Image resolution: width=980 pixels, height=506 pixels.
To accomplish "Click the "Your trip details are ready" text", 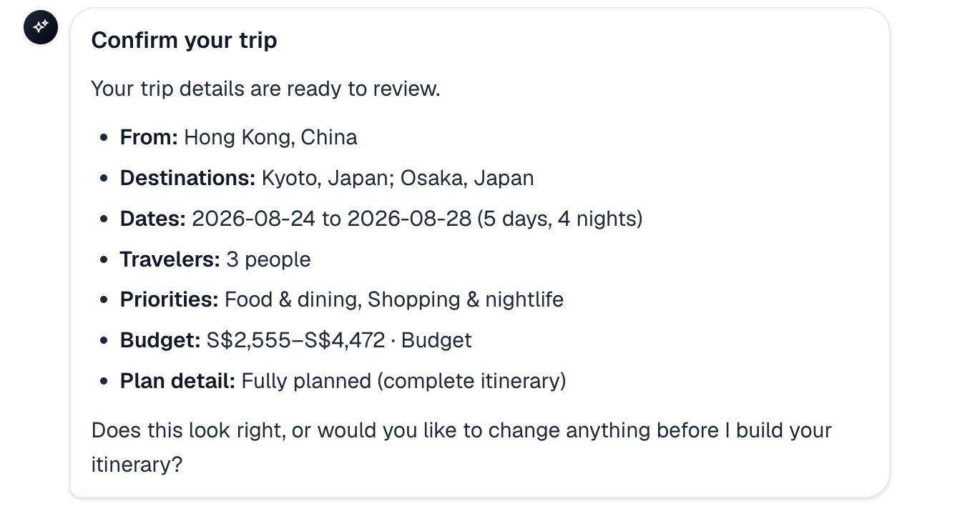I will tap(265, 89).
